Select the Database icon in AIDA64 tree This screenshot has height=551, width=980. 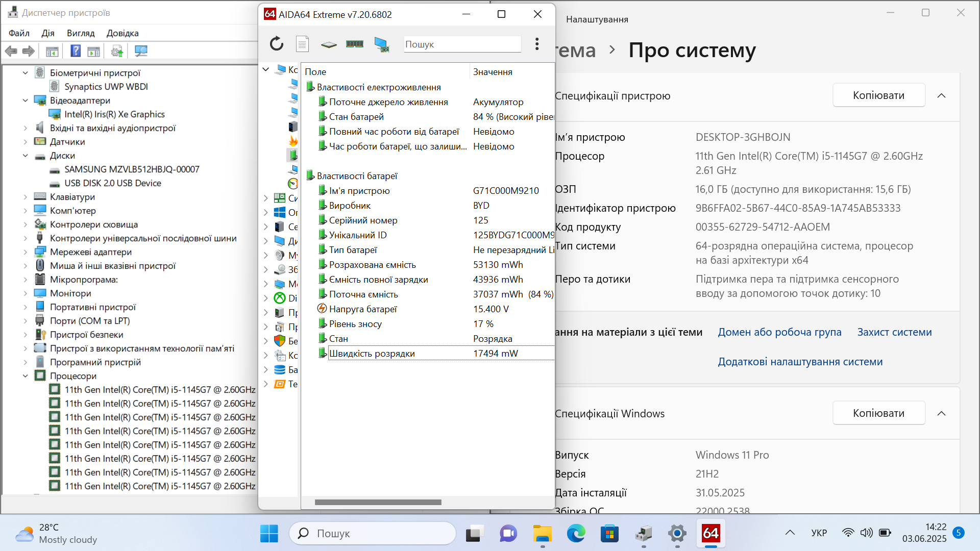pyautogui.click(x=280, y=369)
